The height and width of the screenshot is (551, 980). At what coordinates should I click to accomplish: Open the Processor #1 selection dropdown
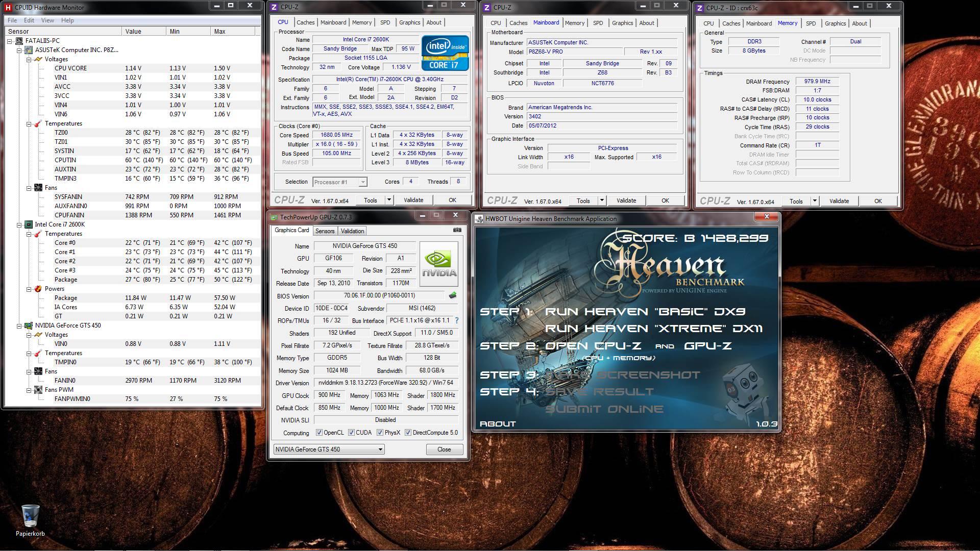point(339,182)
